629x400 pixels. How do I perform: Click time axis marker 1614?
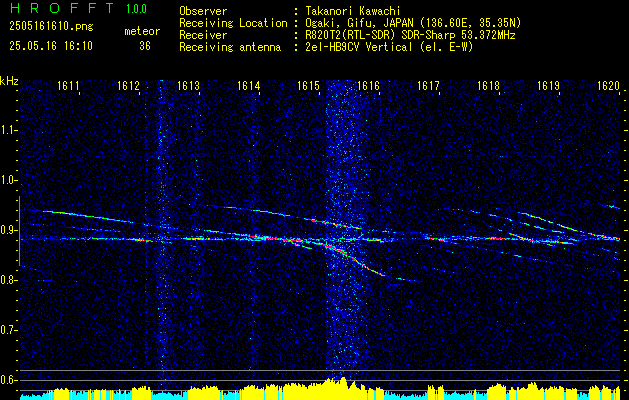248,86
